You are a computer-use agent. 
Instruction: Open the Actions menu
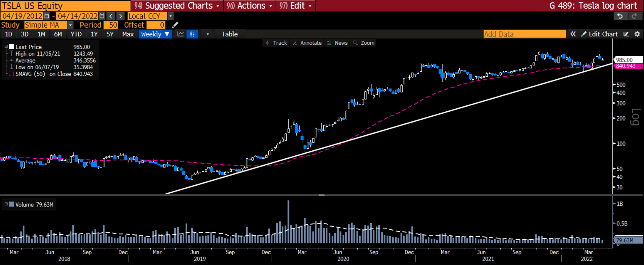click(249, 6)
